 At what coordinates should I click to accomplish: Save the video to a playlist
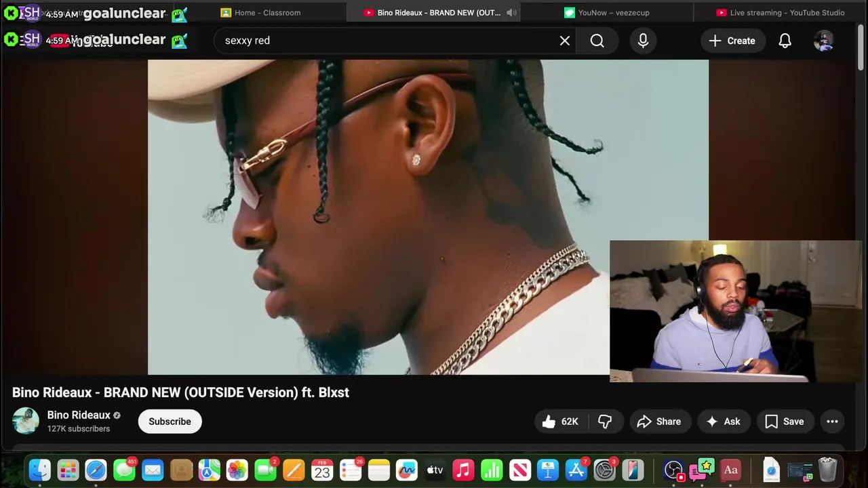coord(784,422)
